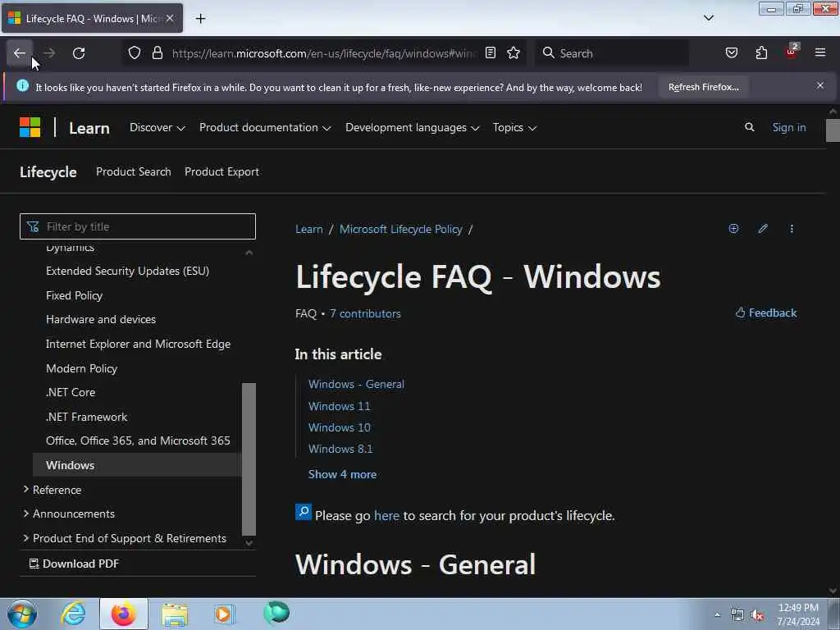Open the Windows Start orb
The image size is (840, 630).
pyautogui.click(x=22, y=614)
